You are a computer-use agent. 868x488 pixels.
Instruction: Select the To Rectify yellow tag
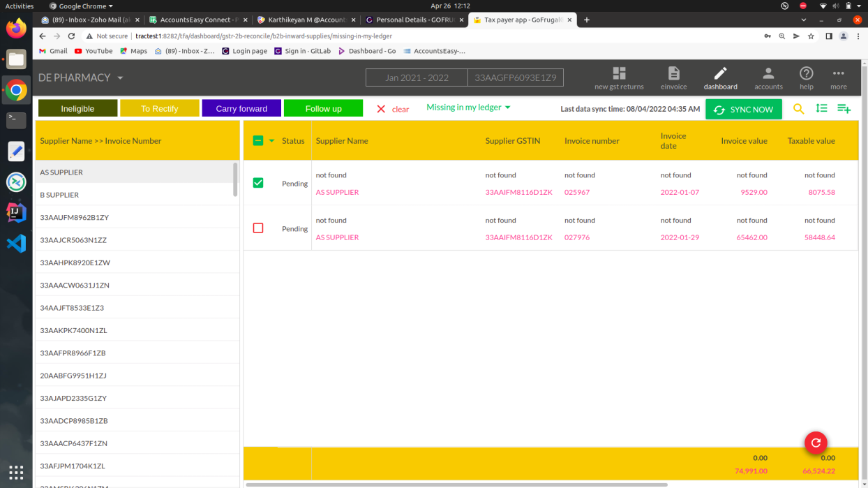(159, 108)
